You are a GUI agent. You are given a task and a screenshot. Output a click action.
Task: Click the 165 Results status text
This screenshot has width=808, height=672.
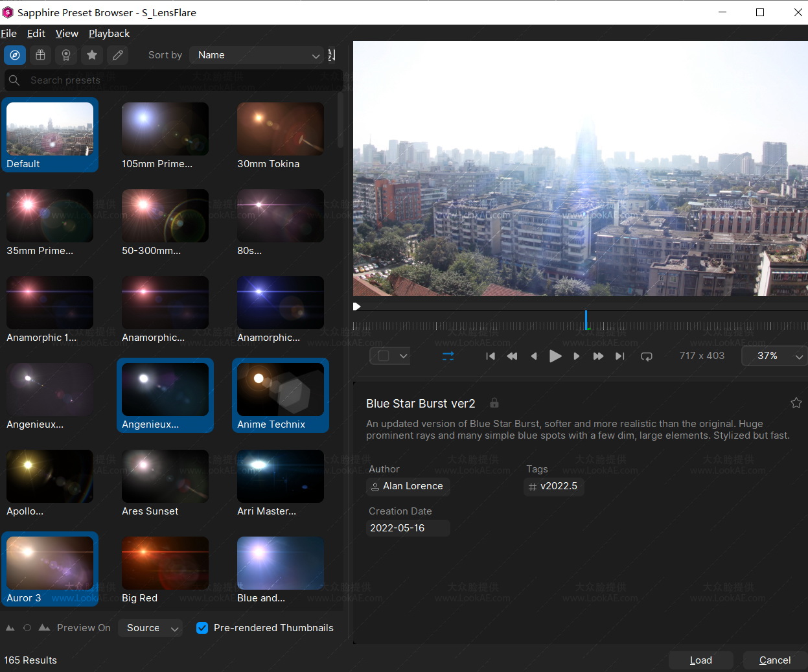(x=30, y=660)
